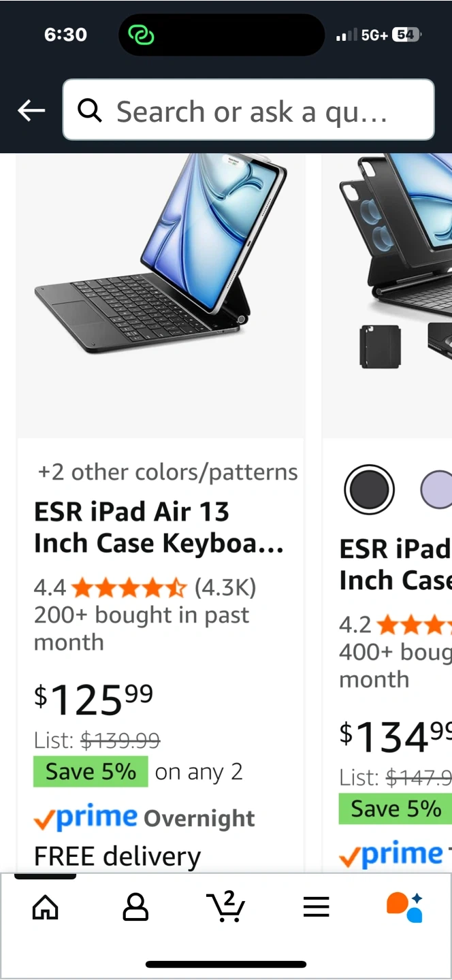Tap the green link icon in status bar
Screen dimensions: 452x980
(x=142, y=35)
